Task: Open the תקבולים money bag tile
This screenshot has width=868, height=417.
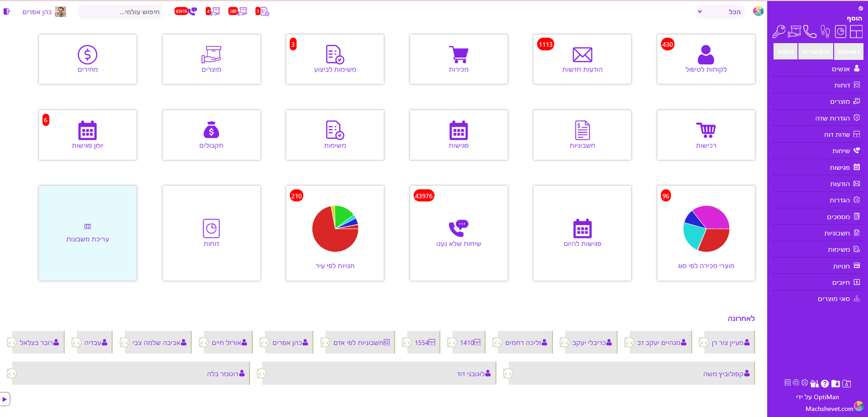Action: [x=211, y=135]
